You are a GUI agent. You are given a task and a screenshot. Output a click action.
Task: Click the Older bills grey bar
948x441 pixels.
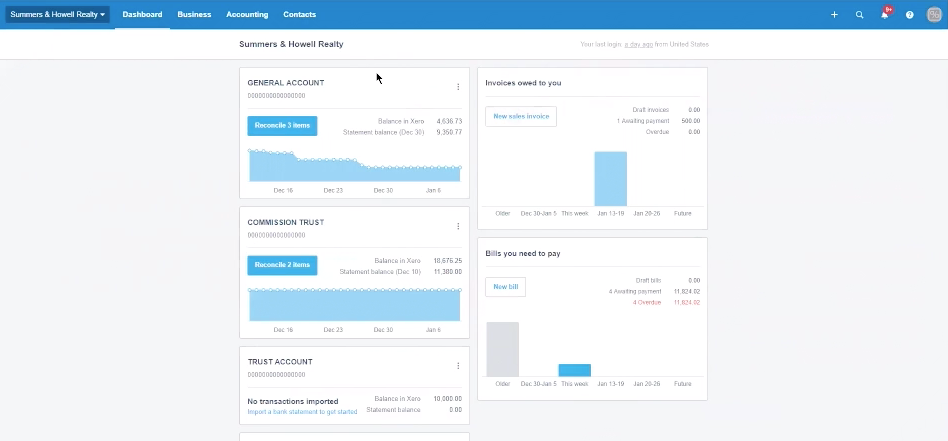click(x=502, y=349)
